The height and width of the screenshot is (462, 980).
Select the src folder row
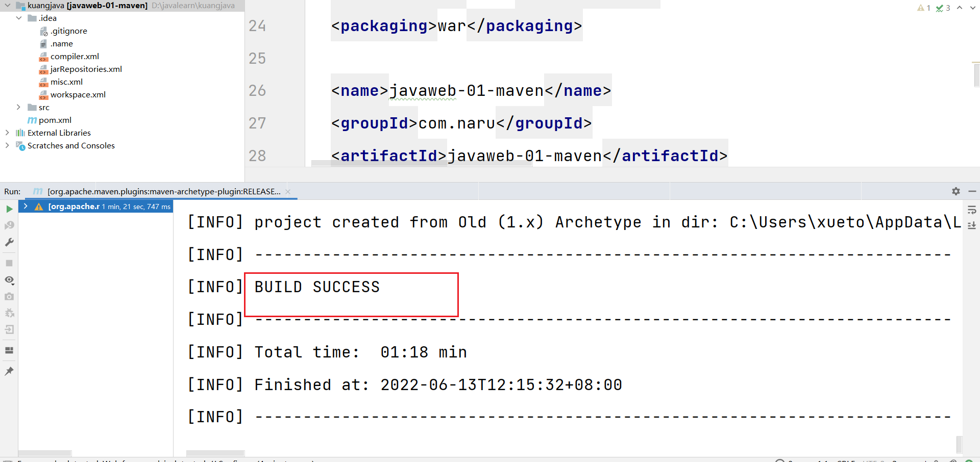click(122, 107)
